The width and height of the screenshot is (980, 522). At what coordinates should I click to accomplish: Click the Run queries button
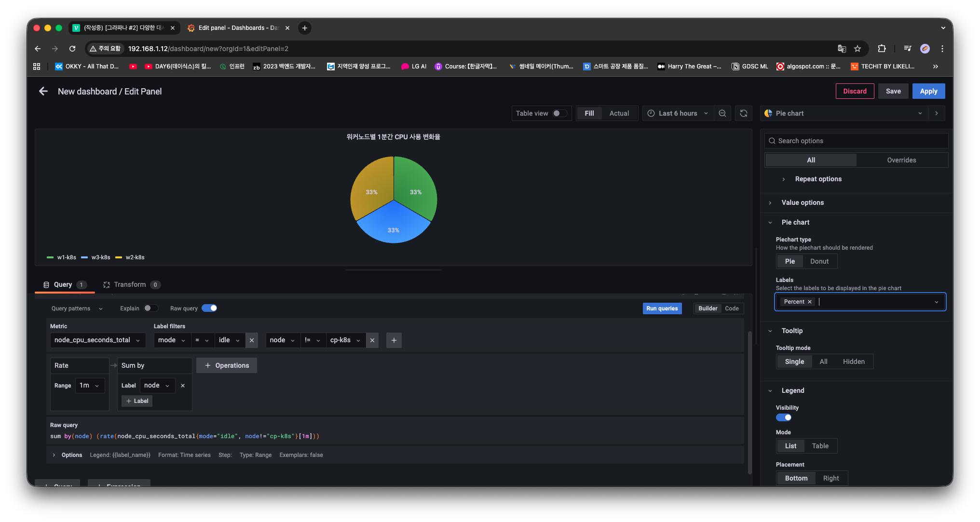pos(662,308)
